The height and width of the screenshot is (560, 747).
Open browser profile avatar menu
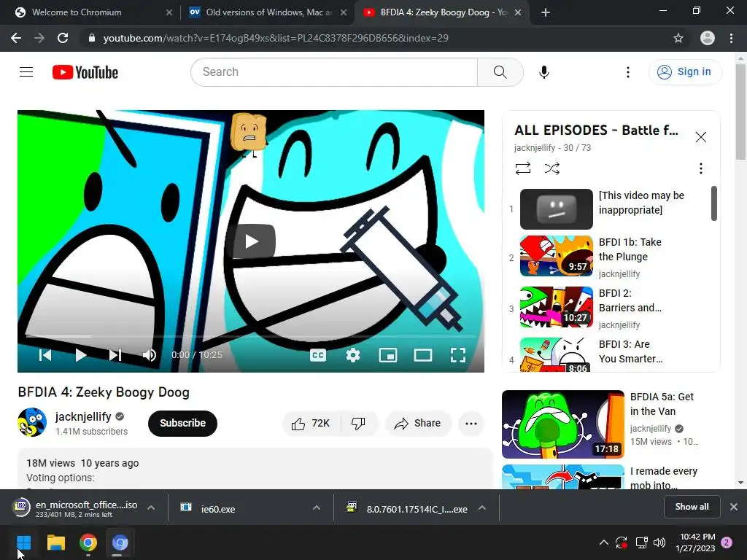click(708, 38)
